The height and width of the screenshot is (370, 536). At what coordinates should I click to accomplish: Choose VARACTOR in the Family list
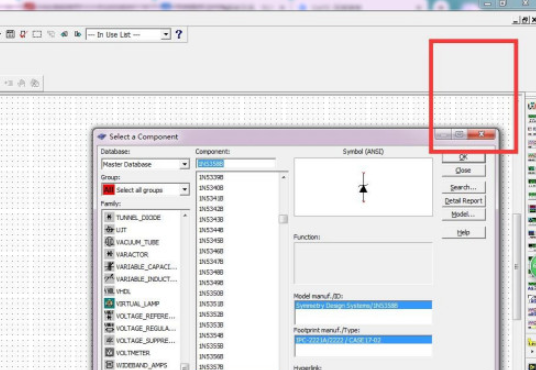(x=132, y=254)
